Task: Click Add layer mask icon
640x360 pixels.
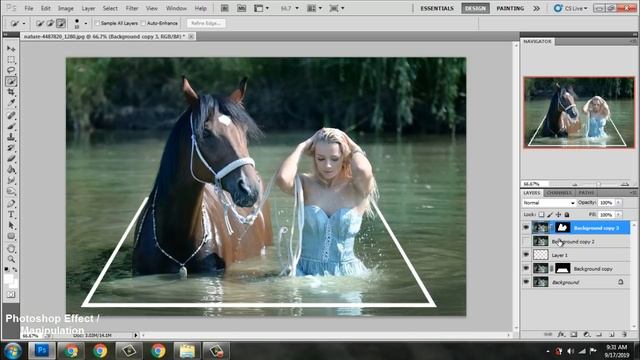Action: [574, 334]
